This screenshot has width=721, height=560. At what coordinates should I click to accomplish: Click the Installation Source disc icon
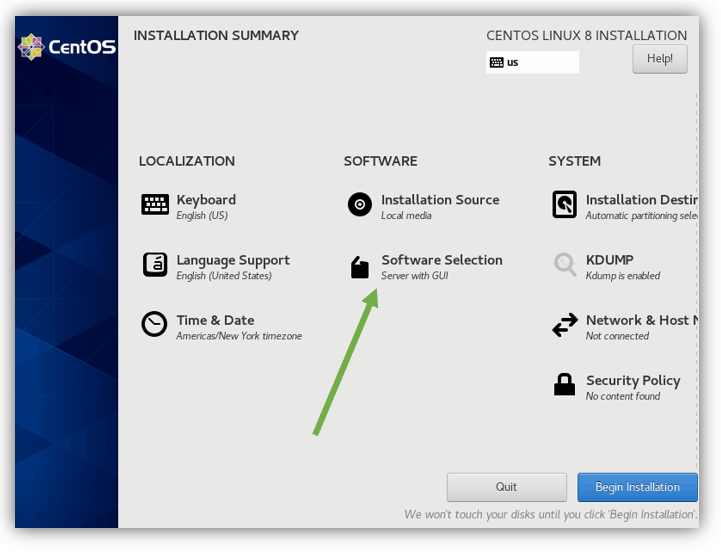pos(360,205)
